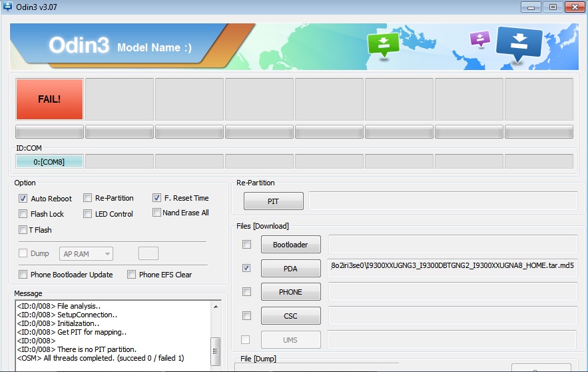The height and width of the screenshot is (372, 588).
Task: Click the purple download bubble in banner
Action: (x=480, y=39)
